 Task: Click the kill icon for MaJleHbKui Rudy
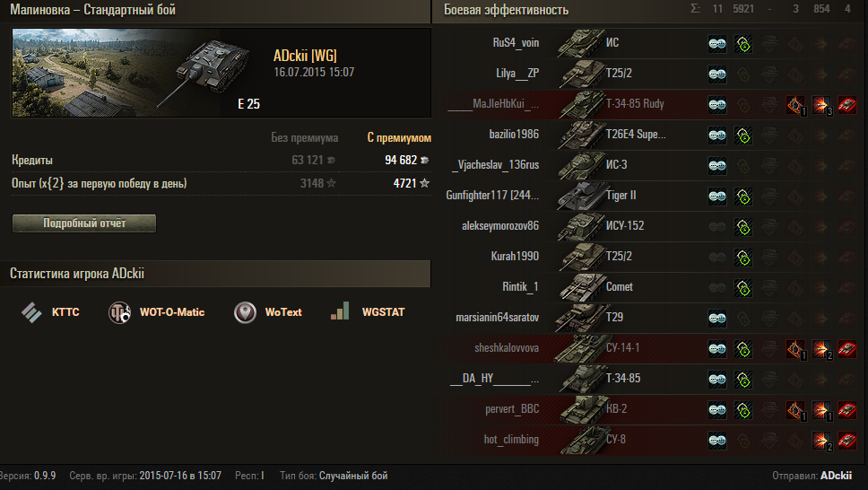[847, 104]
